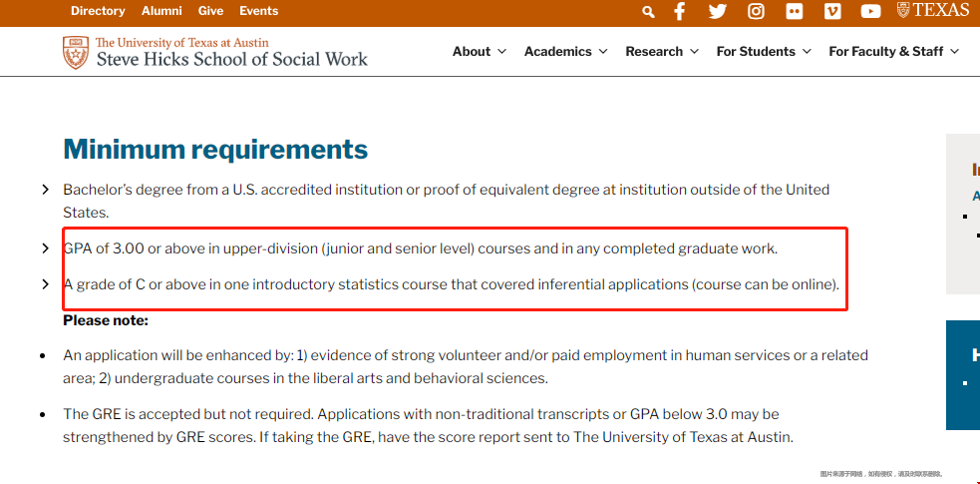Open the Instagram social icon
This screenshot has height=484, width=980.
click(x=756, y=11)
